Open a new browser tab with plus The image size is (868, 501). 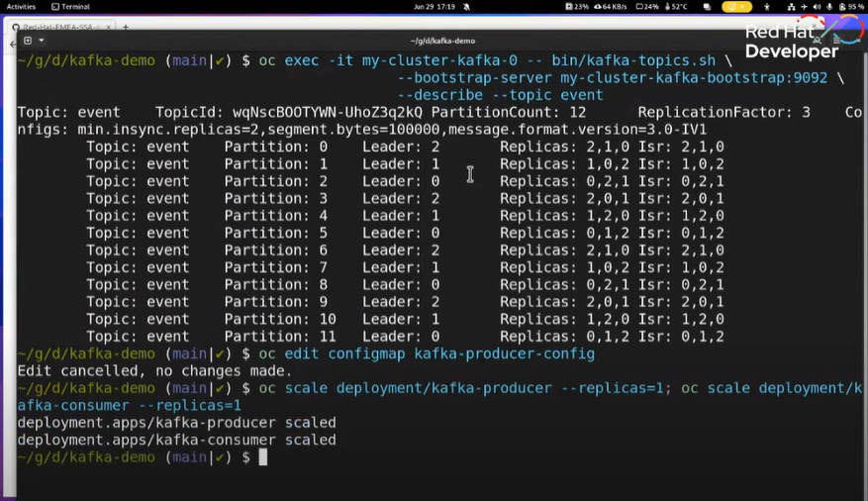pyautogui.click(x=126, y=27)
